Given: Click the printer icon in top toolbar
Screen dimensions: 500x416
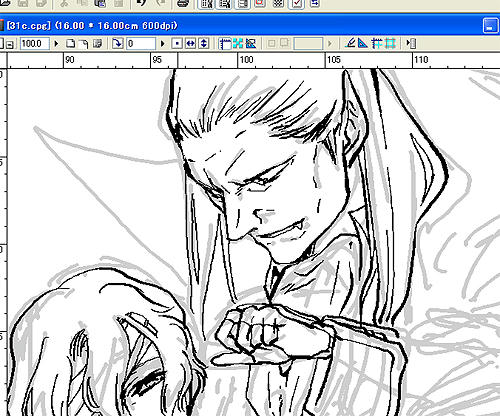Looking at the screenshot, I should [182, 4].
